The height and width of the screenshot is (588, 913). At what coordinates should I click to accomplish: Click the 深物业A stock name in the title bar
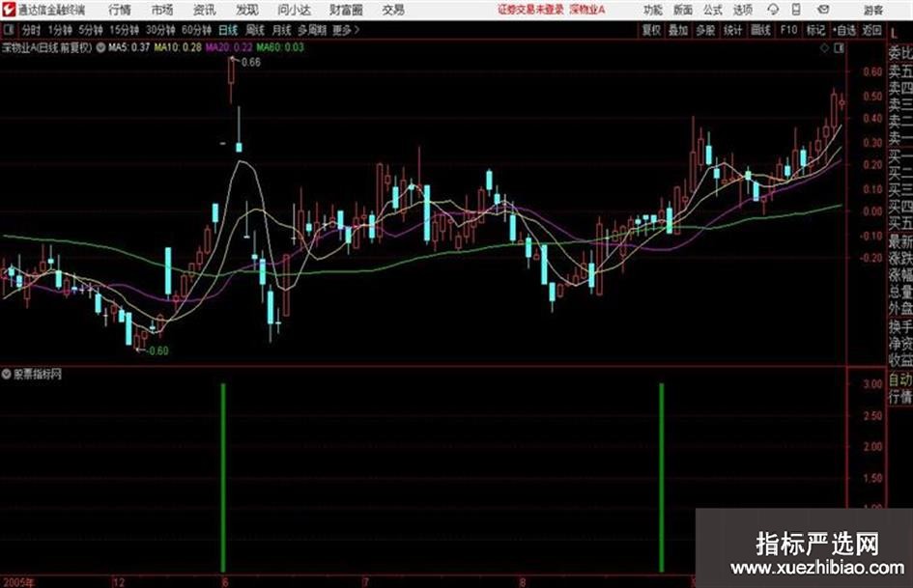pyautogui.click(x=587, y=10)
